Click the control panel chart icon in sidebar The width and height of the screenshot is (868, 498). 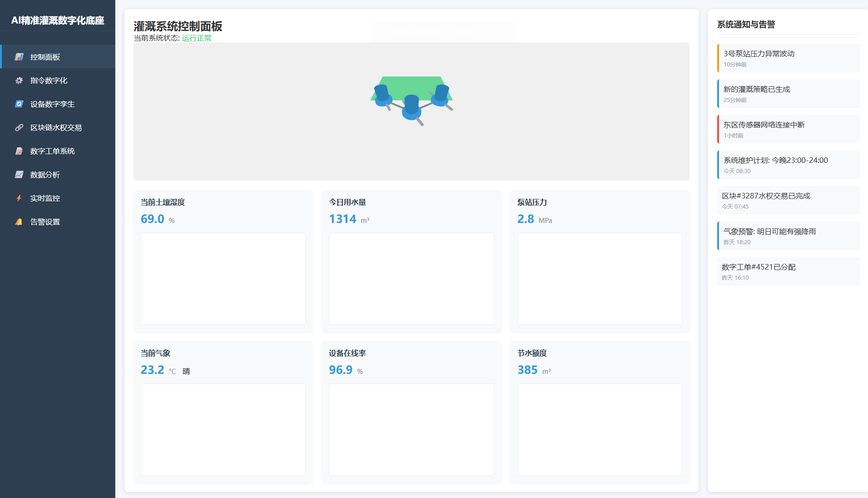click(x=19, y=57)
